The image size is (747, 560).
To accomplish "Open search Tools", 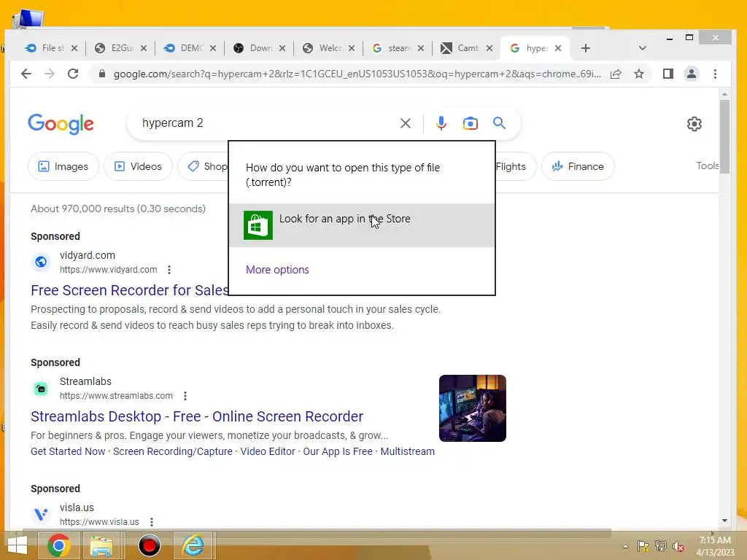I will 708,166.
